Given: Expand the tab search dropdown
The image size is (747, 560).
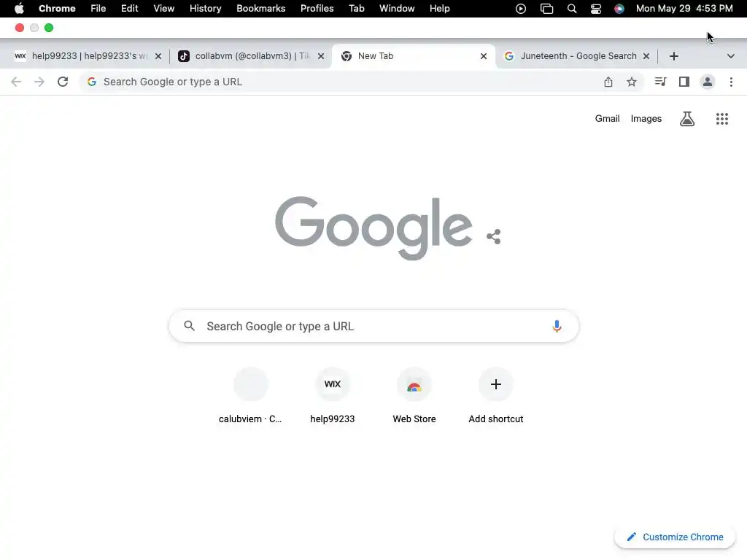Looking at the screenshot, I should point(731,56).
